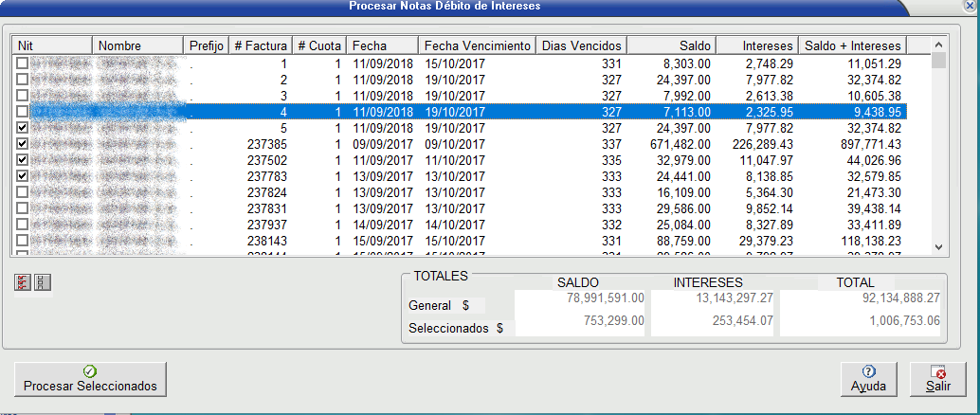Click the Nombre column header
This screenshot has width=980, height=415.
pyautogui.click(x=137, y=45)
